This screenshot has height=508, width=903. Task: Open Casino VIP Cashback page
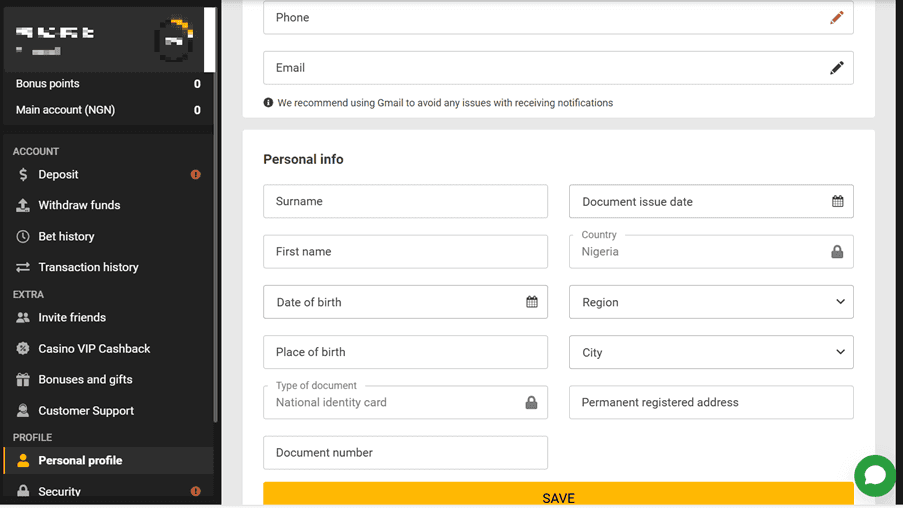coord(108,348)
